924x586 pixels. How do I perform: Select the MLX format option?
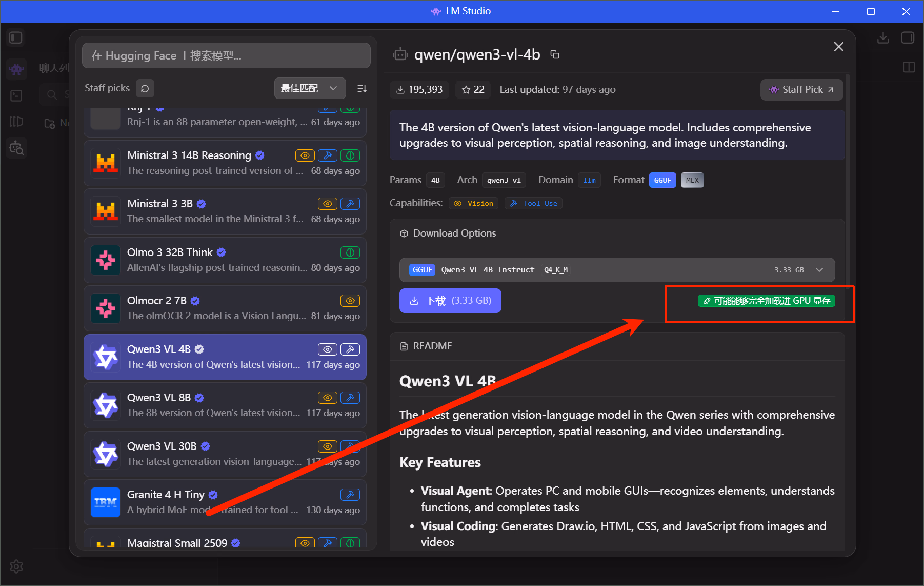point(692,180)
